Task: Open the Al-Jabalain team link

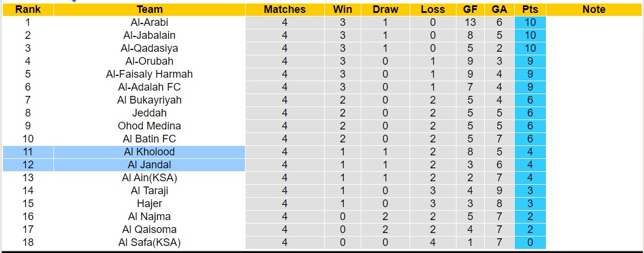Action: 149,35
